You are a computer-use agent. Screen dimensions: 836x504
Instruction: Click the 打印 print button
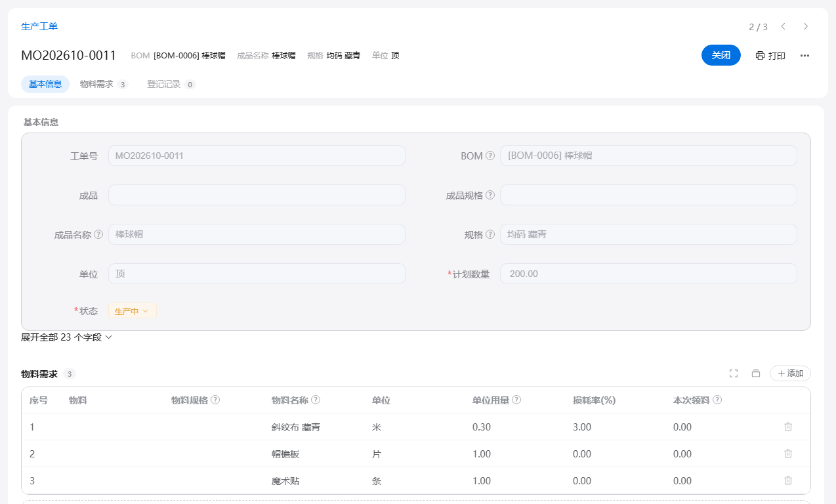click(770, 56)
